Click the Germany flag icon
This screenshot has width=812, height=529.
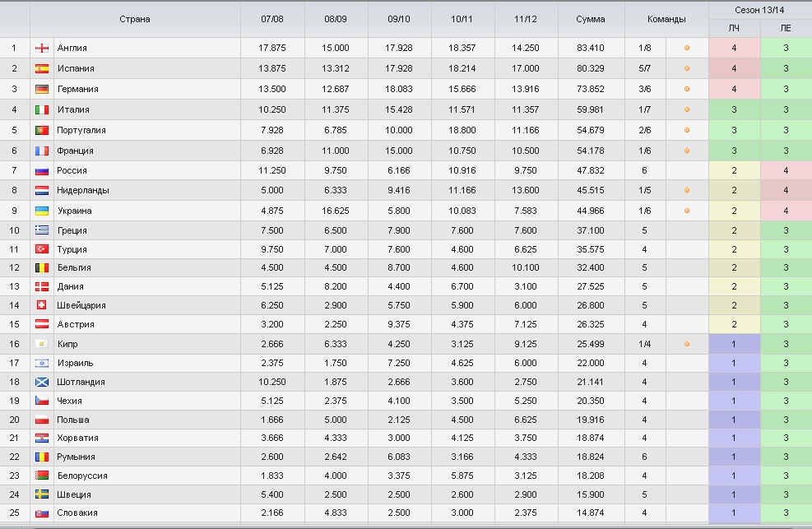point(41,89)
